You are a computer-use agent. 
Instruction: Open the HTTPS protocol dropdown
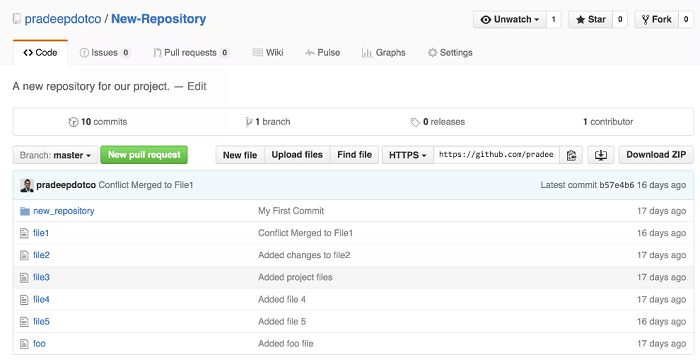(x=408, y=155)
